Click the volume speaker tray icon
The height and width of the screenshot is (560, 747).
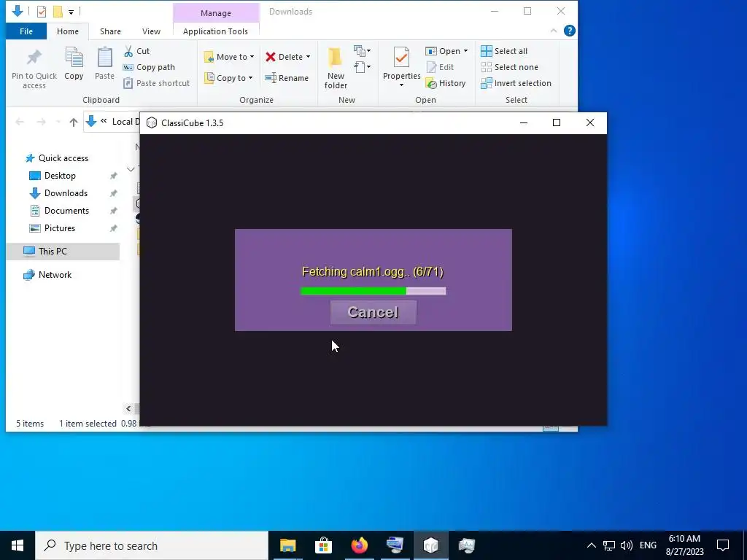coord(627,545)
